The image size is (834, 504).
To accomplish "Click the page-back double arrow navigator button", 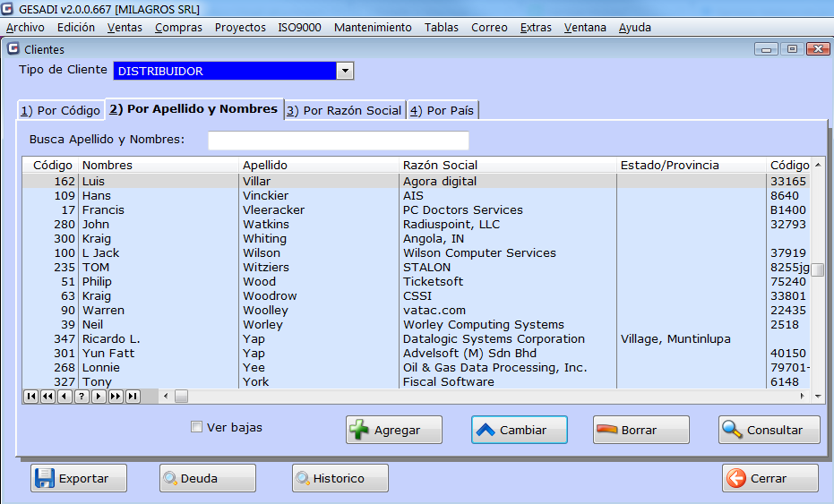I will (47, 397).
